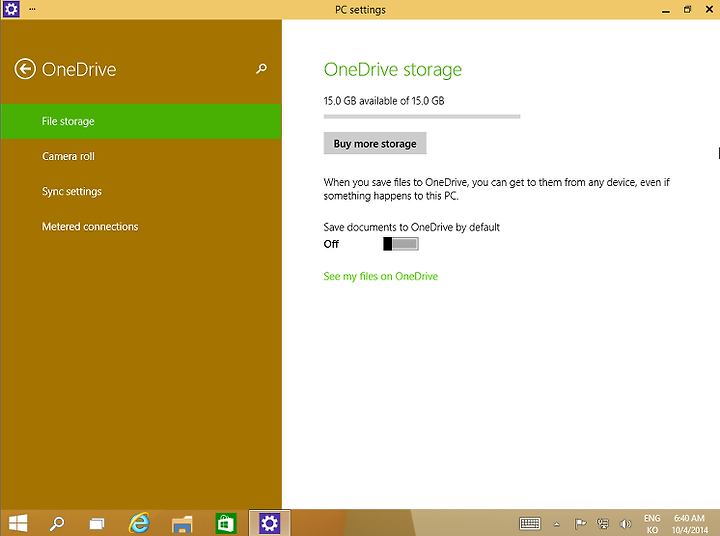The height and width of the screenshot is (536, 720).
Task: Open the three-dots app menu in title bar
Action: (32, 9)
